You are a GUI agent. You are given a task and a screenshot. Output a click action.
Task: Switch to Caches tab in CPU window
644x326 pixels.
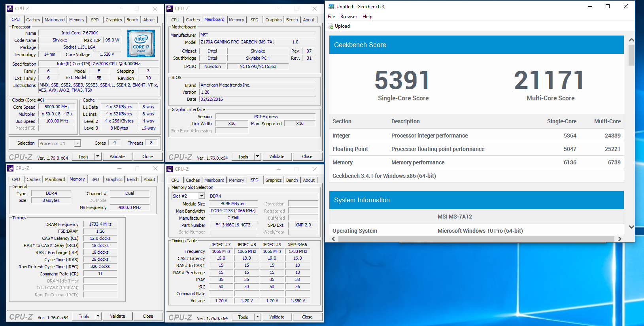[33, 20]
